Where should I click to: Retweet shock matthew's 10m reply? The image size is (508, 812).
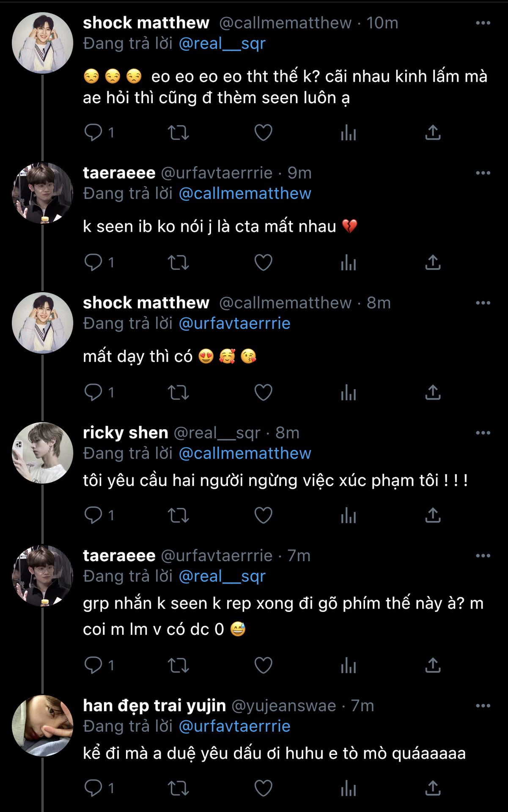(178, 133)
